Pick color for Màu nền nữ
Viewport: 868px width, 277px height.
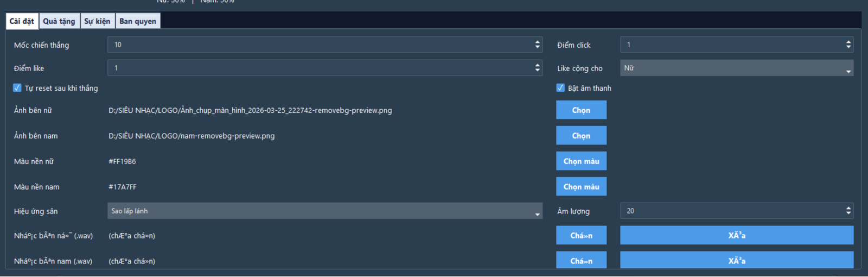pyautogui.click(x=581, y=161)
